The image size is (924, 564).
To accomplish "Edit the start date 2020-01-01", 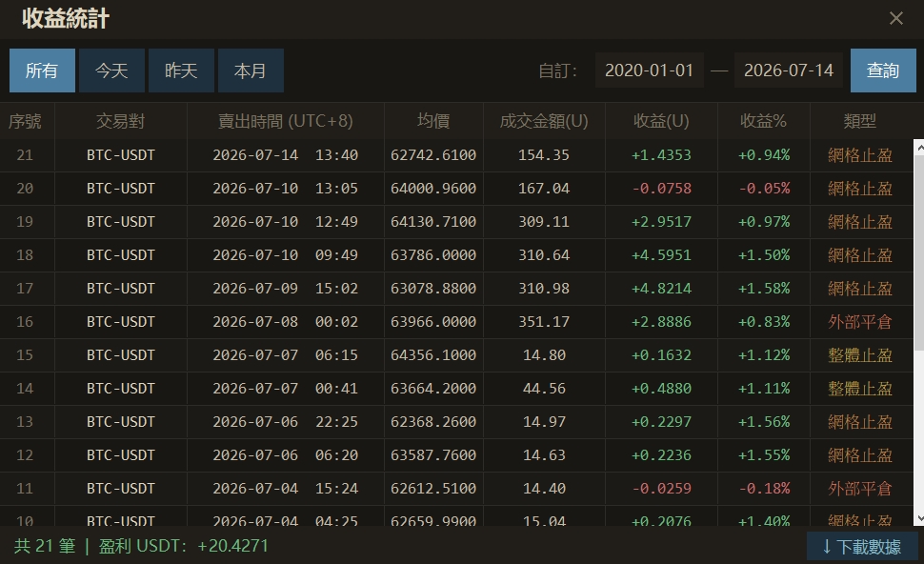I will click(x=649, y=70).
